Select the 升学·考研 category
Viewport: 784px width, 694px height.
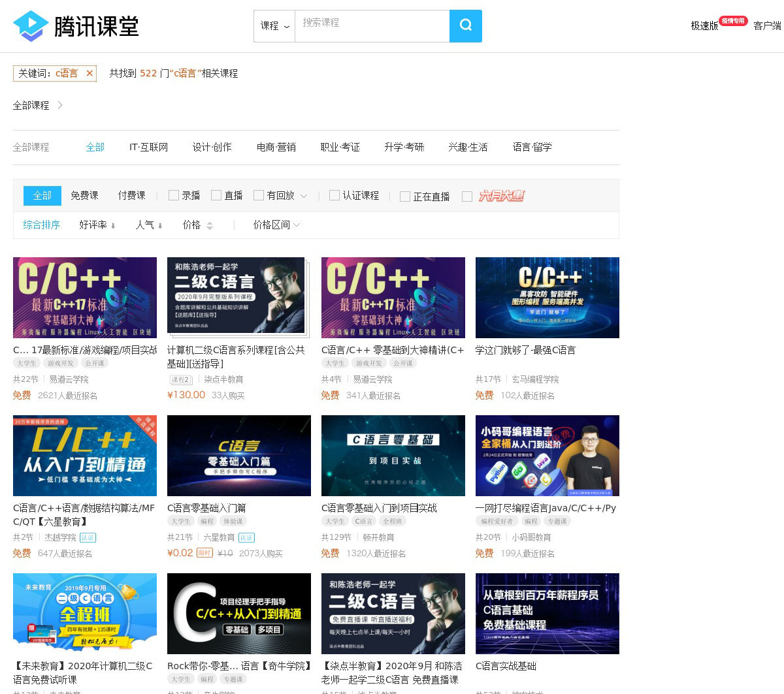[404, 147]
